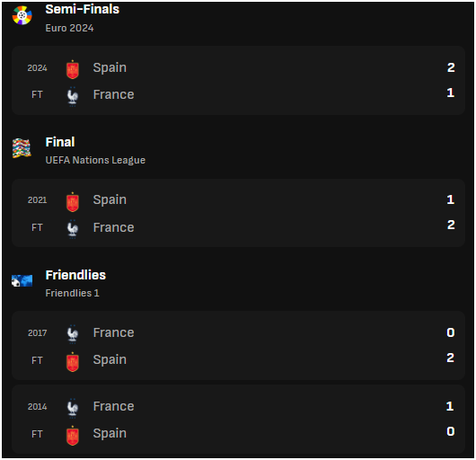
Task: Select the Euro 2024 subtitle link
Action: pyautogui.click(x=69, y=28)
